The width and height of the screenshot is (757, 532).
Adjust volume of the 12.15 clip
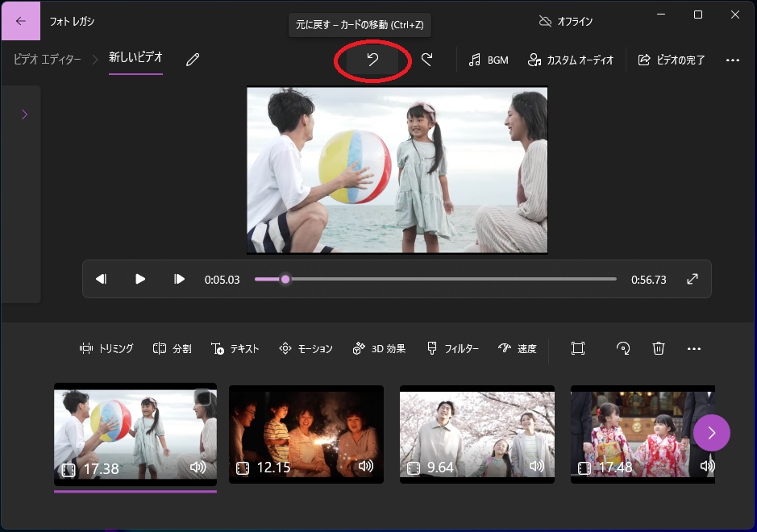(x=365, y=466)
